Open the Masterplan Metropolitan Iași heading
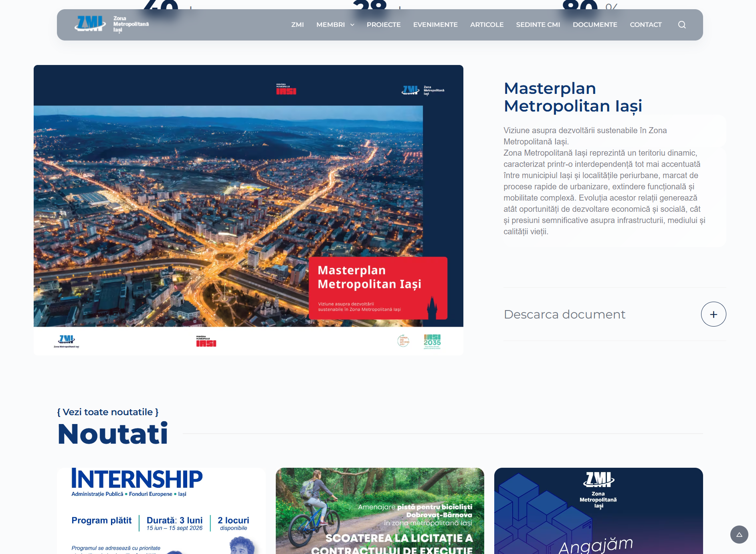The height and width of the screenshot is (554, 756). pyautogui.click(x=573, y=97)
